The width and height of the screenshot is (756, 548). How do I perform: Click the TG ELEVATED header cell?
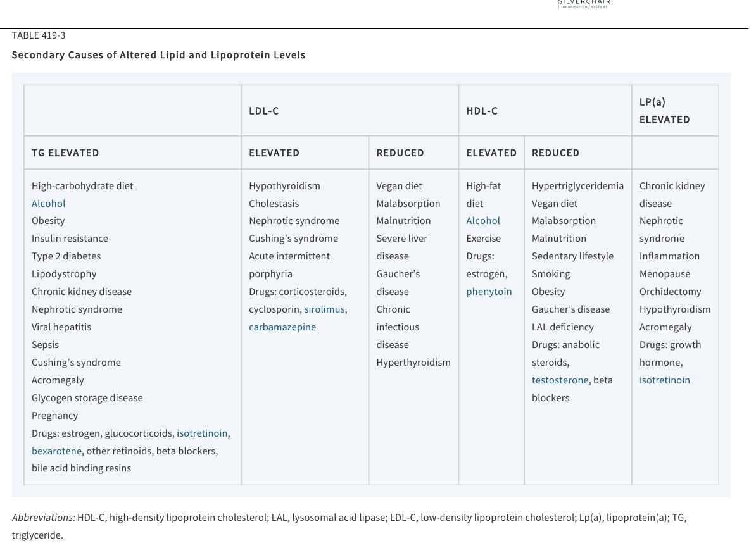pos(132,153)
